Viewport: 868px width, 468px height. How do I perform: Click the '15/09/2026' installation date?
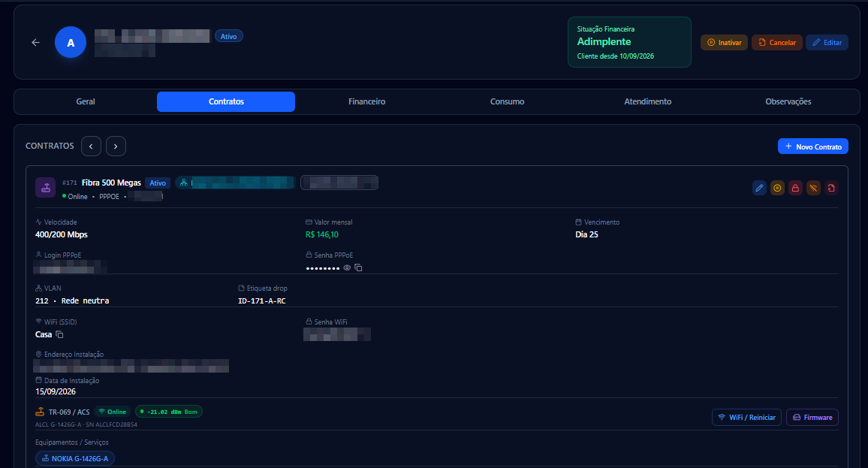[x=56, y=391]
